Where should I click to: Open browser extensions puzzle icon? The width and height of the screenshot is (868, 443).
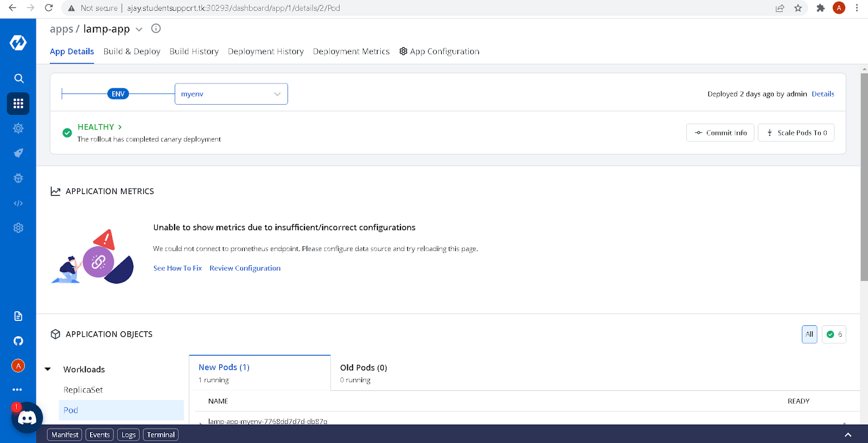pos(820,8)
